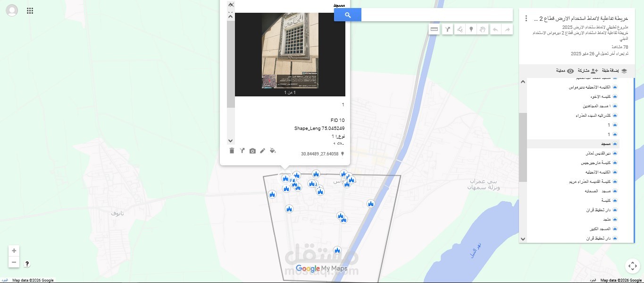This screenshot has height=283, width=644.
Task: Click popup scroll down arrow
Action: coord(231,140)
